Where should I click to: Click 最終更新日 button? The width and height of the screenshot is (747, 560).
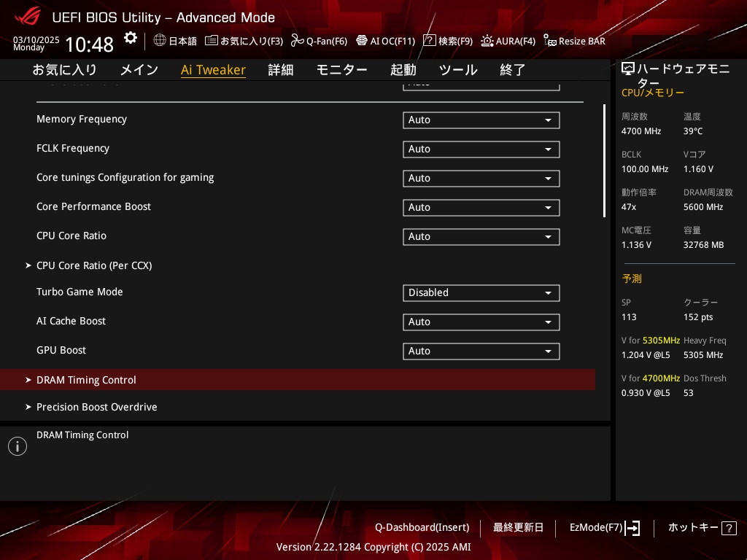[518, 527]
